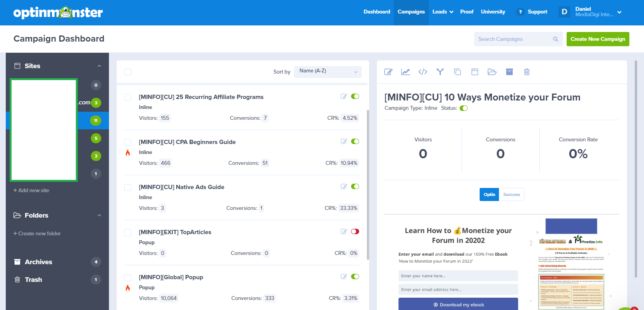
Task: Switch to the Optin view tab
Action: (x=489, y=194)
